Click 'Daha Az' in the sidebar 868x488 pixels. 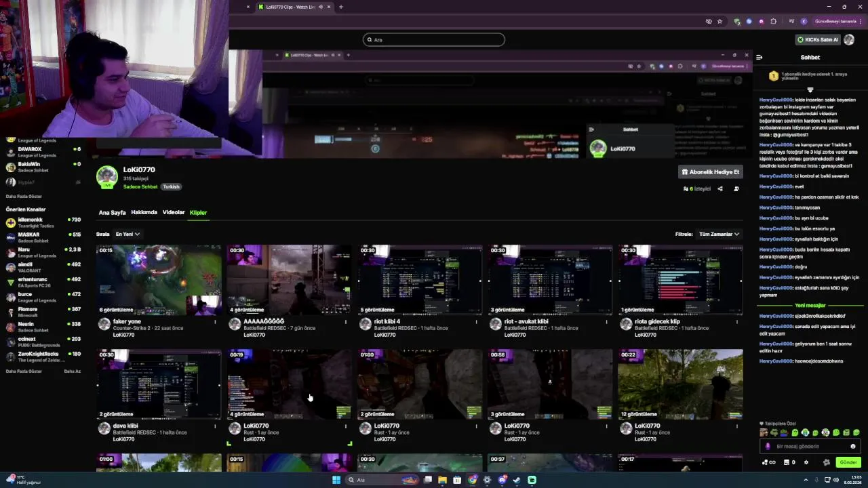pyautogui.click(x=72, y=371)
